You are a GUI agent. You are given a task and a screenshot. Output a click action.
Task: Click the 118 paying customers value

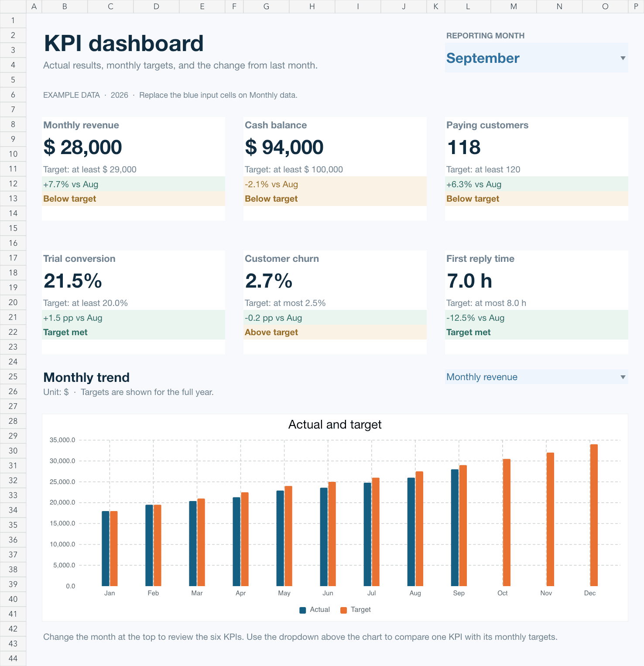(464, 147)
